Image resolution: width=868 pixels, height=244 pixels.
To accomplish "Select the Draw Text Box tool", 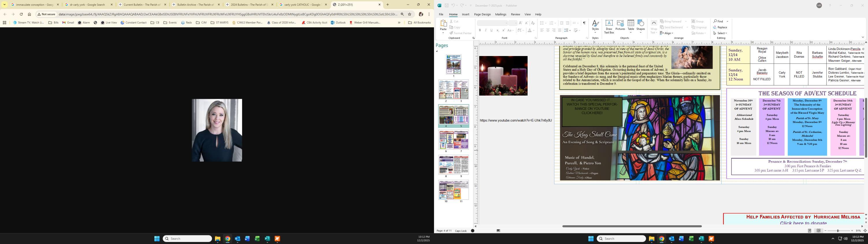I will pos(609,27).
